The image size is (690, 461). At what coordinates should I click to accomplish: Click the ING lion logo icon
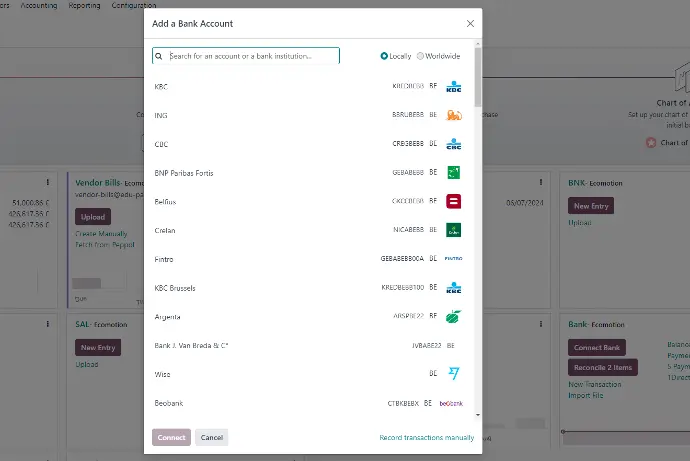454,115
